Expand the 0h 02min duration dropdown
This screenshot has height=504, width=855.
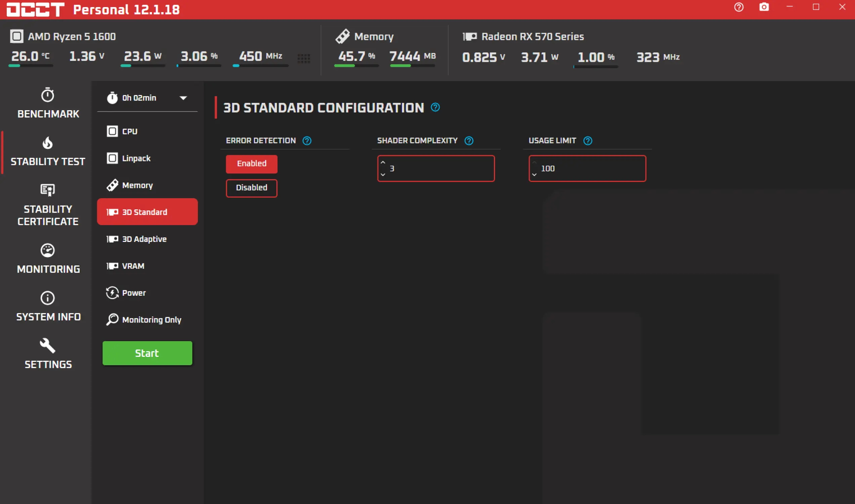[183, 98]
